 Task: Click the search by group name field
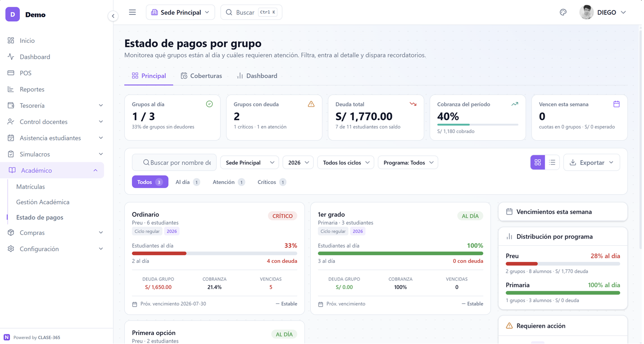click(174, 162)
